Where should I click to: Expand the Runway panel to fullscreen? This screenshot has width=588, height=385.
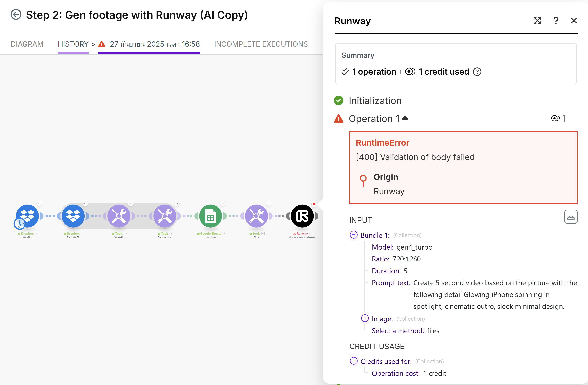537,21
